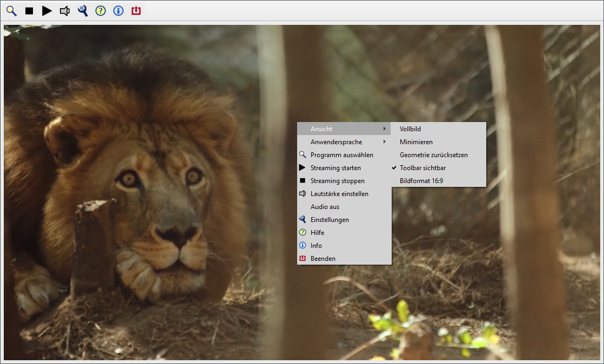Toggle 'Audio aus' in the context menu

coord(325,207)
